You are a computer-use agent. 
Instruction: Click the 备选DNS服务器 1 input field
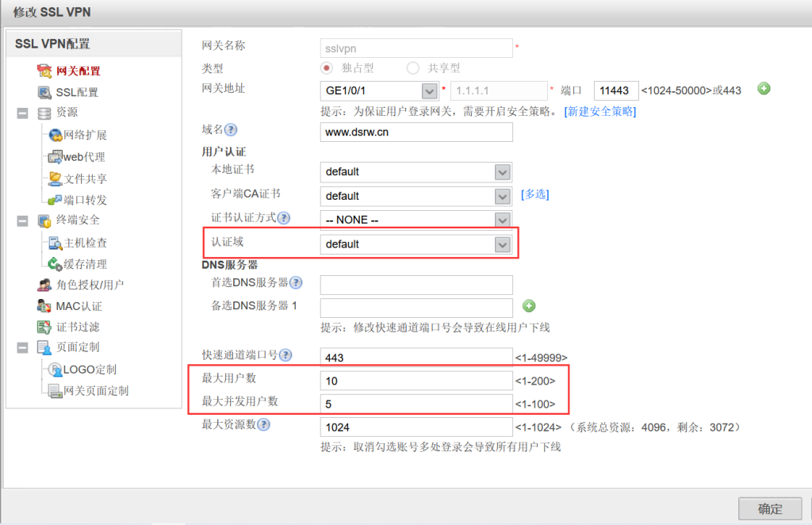[416, 308]
